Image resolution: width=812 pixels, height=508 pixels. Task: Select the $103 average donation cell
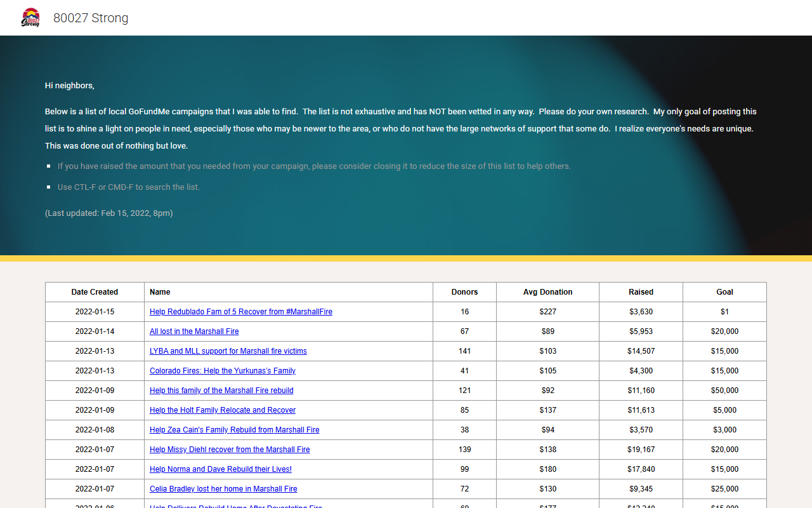click(x=547, y=351)
